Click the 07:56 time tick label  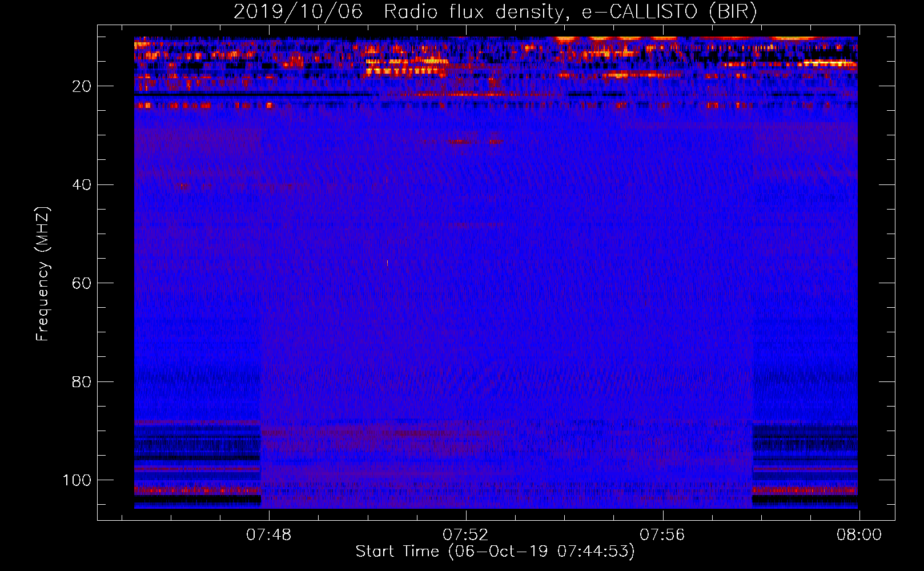[662, 535]
